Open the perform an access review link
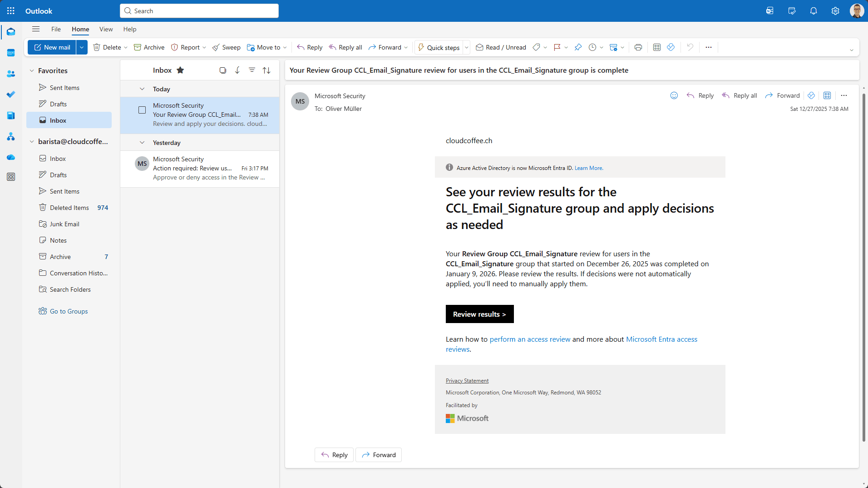This screenshot has width=868, height=488. (x=530, y=339)
